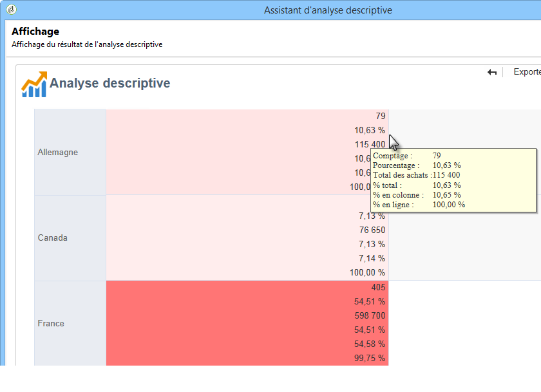Click the Allemagne count value 79
Image resolution: width=541 pixels, height=392 pixels.
click(381, 117)
